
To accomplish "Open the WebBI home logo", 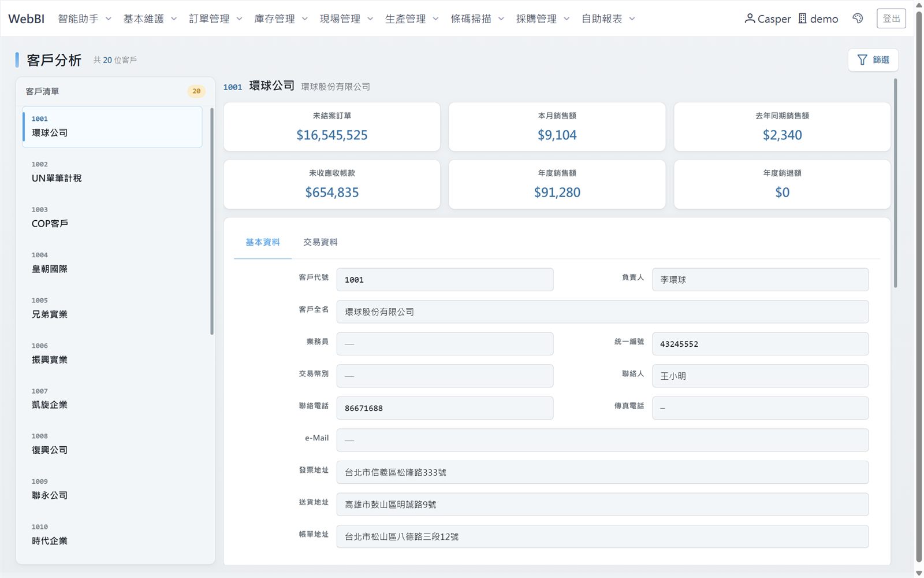I will pyautogui.click(x=27, y=18).
